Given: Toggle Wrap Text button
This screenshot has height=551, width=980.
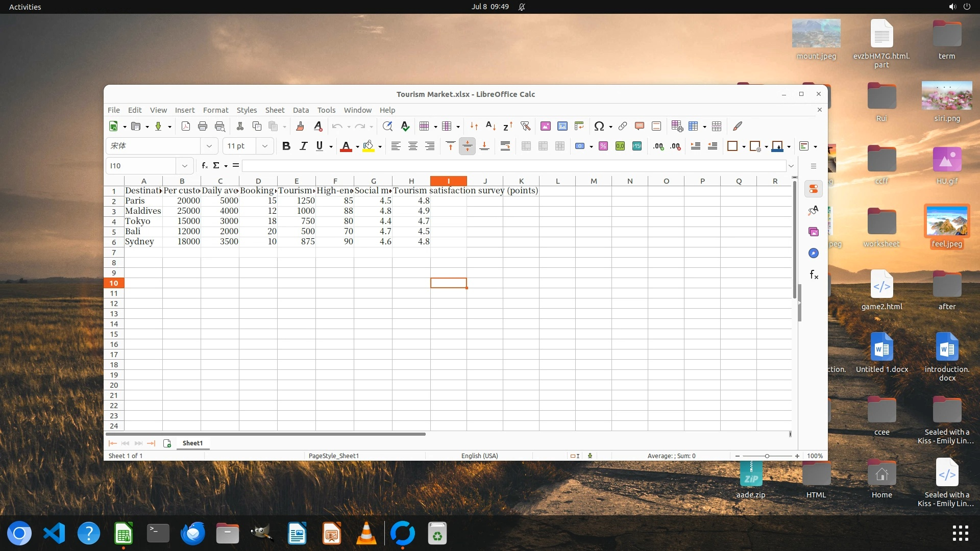Looking at the screenshot, I should [505, 146].
